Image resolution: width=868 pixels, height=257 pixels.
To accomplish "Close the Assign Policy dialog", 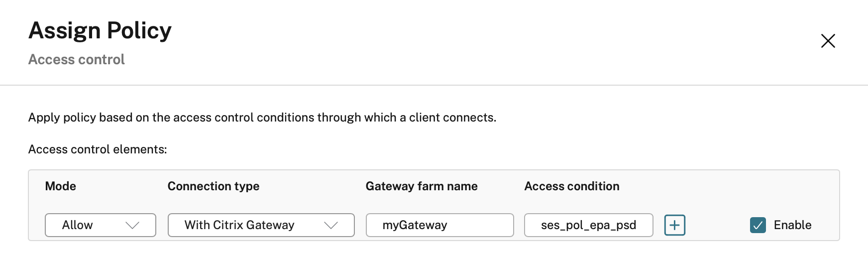I will (x=828, y=41).
